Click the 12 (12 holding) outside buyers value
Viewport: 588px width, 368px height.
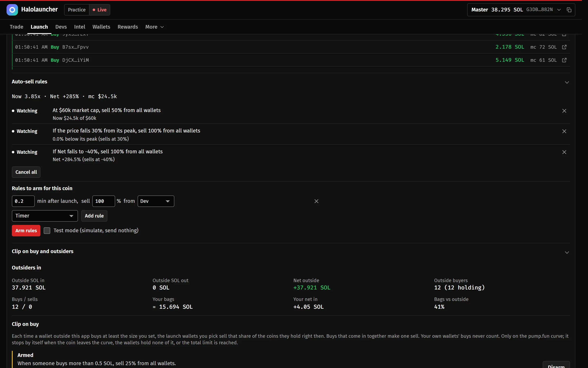click(459, 288)
